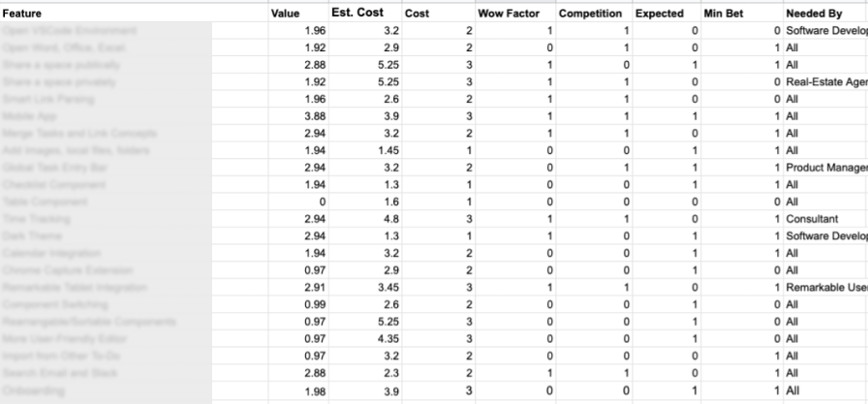Viewport: 868px width, 404px height.
Task: Click the Real-Estate Agent cell
Action: point(825,82)
